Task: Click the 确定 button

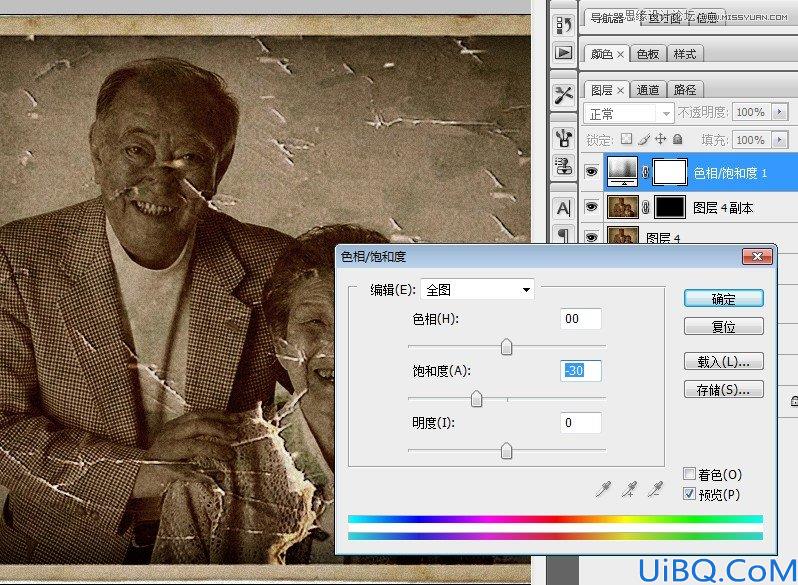Action: pos(723,299)
